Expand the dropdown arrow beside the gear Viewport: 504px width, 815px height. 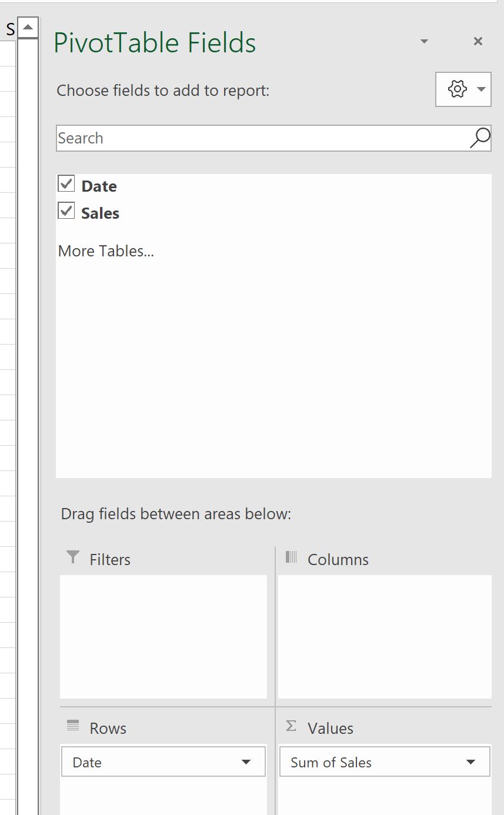pyautogui.click(x=481, y=89)
